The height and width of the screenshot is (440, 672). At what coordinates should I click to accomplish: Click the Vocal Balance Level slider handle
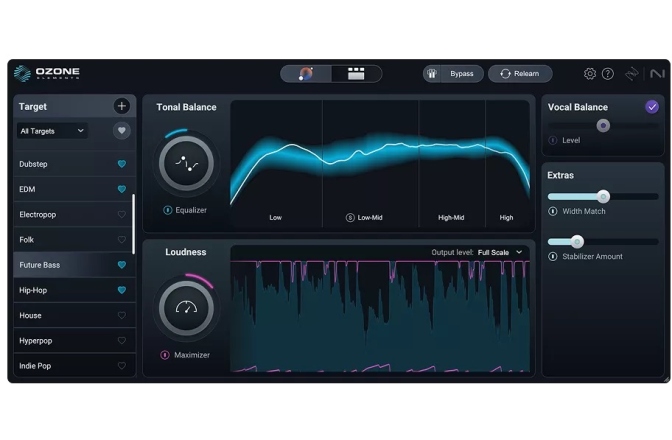pyautogui.click(x=603, y=126)
